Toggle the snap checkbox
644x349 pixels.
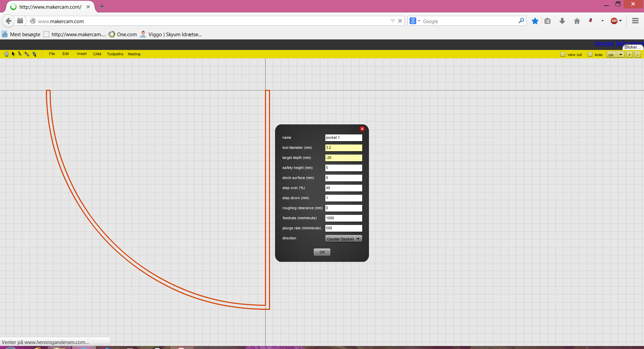(x=590, y=55)
